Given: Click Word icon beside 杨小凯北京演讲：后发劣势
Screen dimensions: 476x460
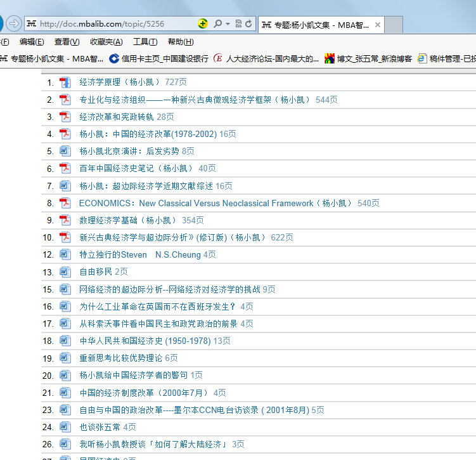Looking at the screenshot, I should (x=65, y=151).
